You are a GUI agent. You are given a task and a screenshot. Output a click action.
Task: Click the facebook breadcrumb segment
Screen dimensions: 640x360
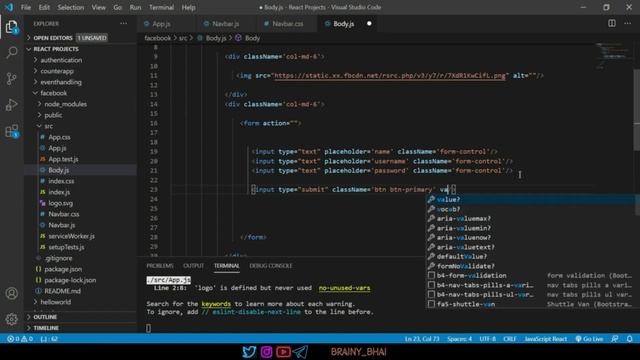[158, 38]
